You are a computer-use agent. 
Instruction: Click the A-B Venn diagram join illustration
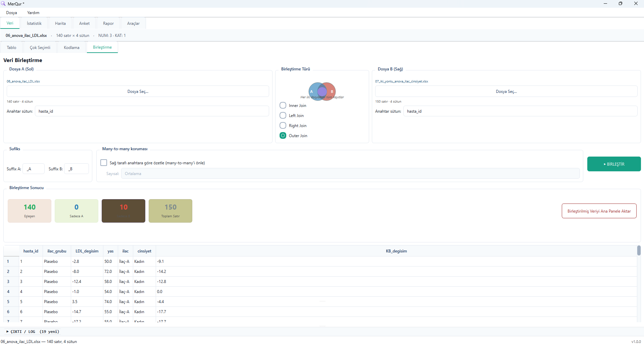pos(322,91)
